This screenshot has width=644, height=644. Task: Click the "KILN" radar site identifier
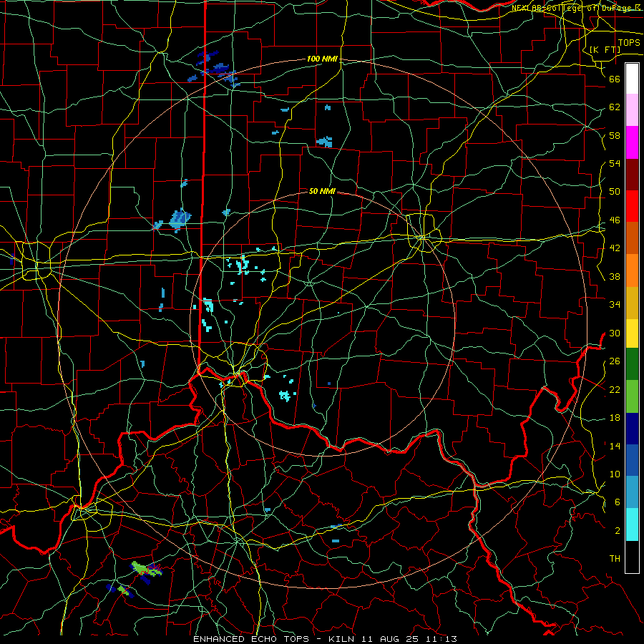click(x=343, y=639)
